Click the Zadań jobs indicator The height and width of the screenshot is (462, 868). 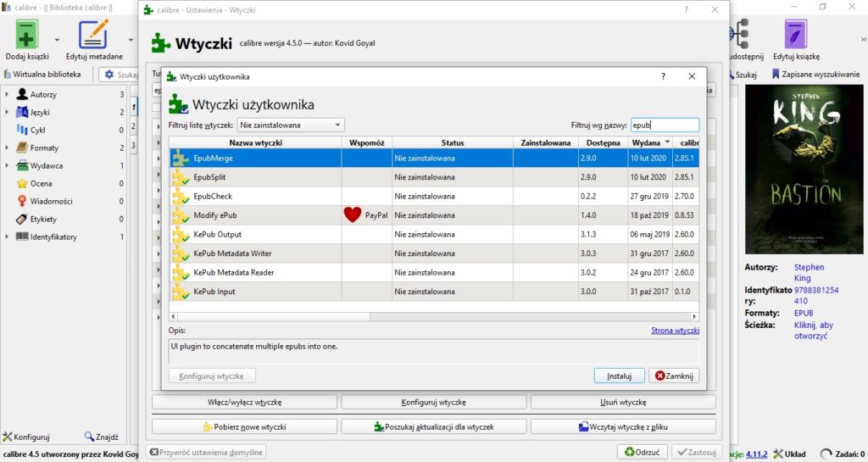click(843, 454)
